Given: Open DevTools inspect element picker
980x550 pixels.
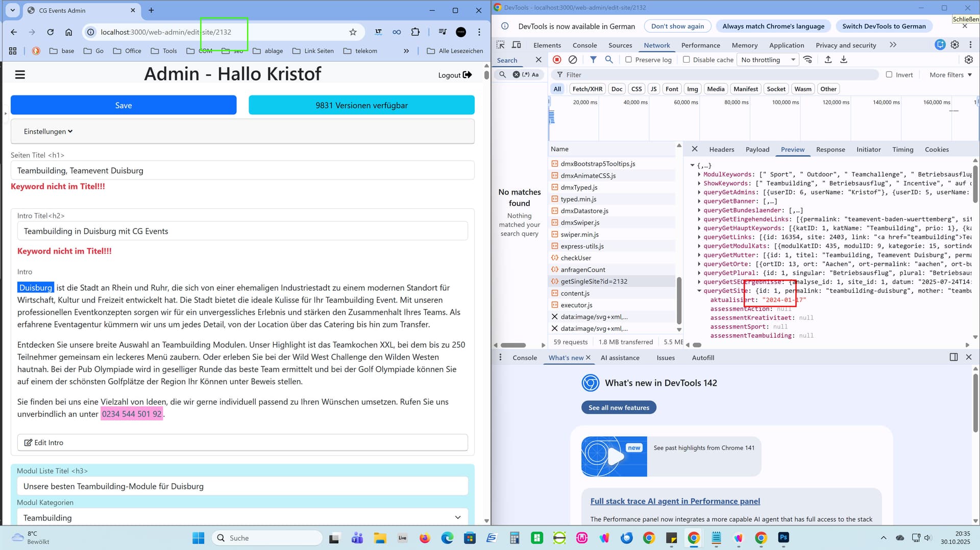Looking at the screenshot, I should pyautogui.click(x=500, y=45).
